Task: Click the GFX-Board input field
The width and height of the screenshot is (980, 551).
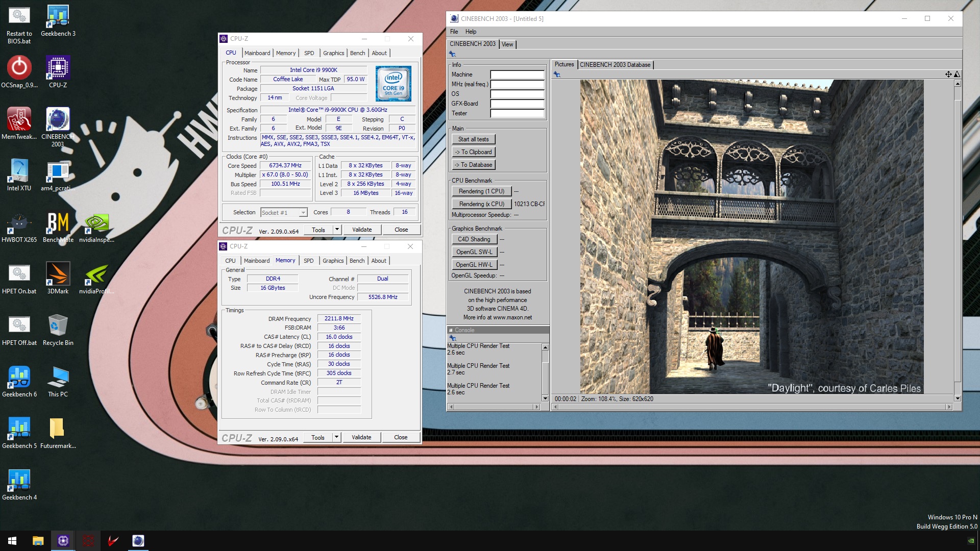Action: (517, 104)
